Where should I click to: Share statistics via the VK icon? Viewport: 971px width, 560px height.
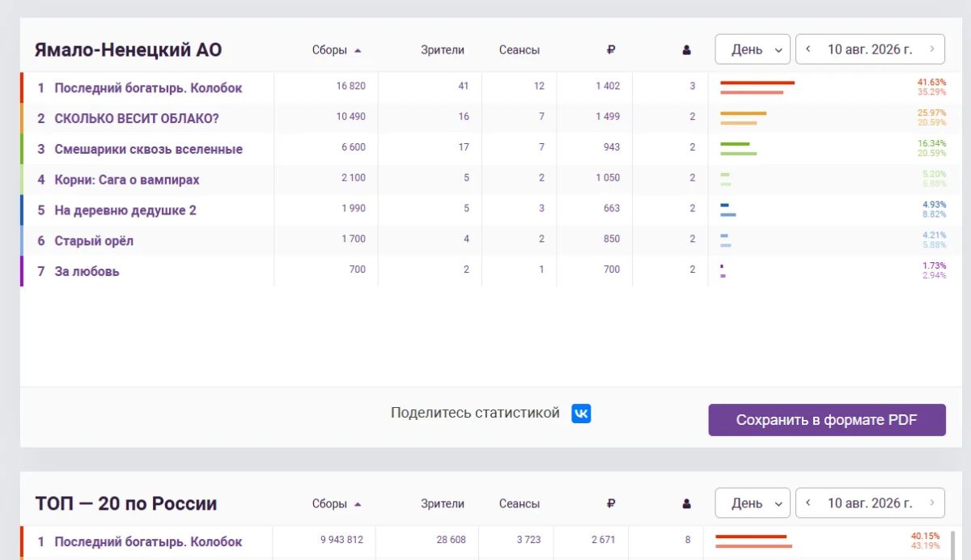point(581,414)
